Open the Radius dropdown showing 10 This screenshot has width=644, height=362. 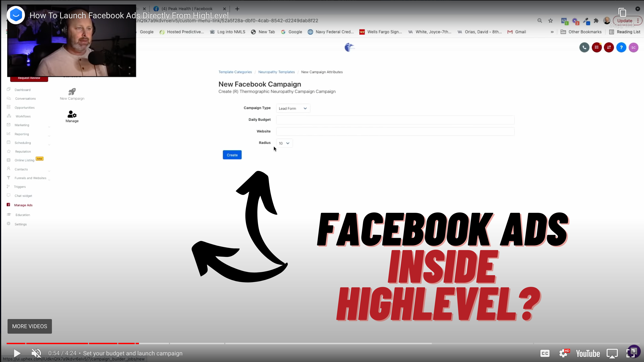284,143
